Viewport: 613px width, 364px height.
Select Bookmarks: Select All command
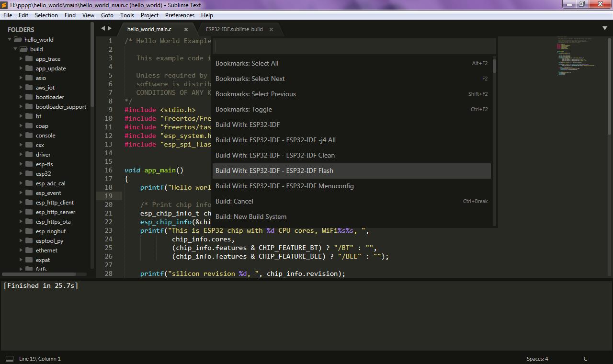click(352, 63)
